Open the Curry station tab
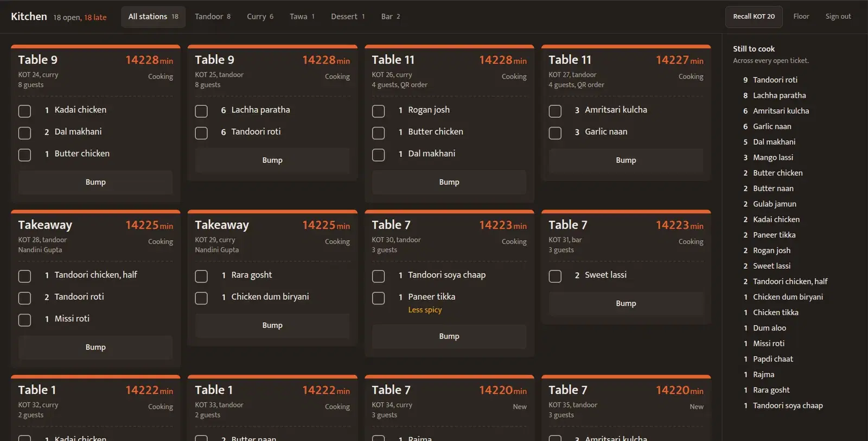This screenshot has width=868, height=441. pyautogui.click(x=260, y=17)
